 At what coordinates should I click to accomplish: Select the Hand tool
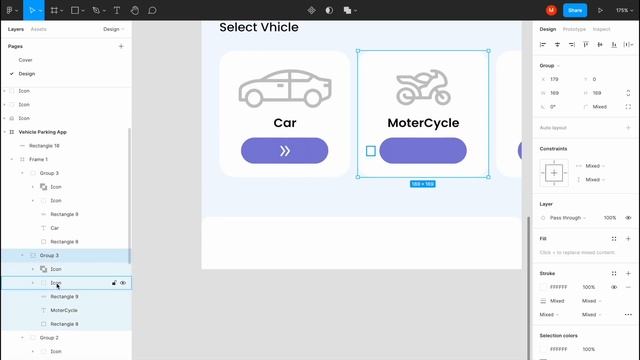tap(135, 10)
